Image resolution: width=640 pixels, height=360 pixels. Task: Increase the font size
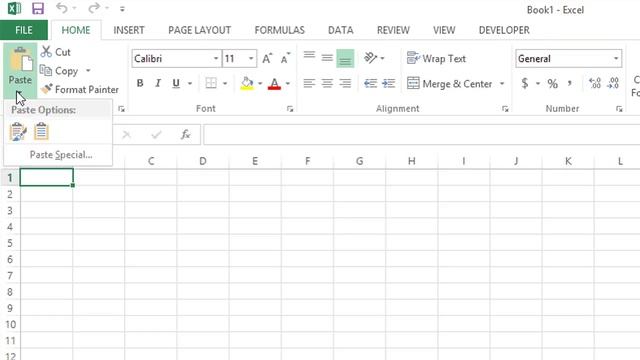(267, 58)
